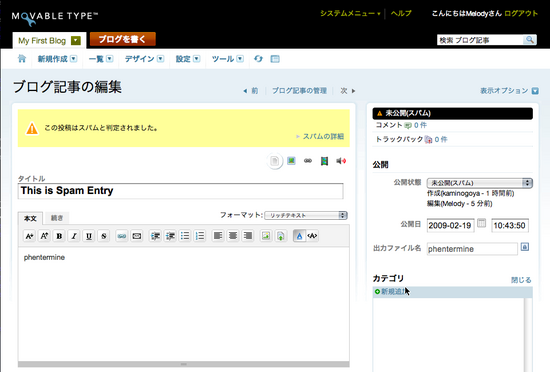Screen dimensions: 550x372
Task: Open the My First Blog selector dropdown
Action: click(x=75, y=41)
